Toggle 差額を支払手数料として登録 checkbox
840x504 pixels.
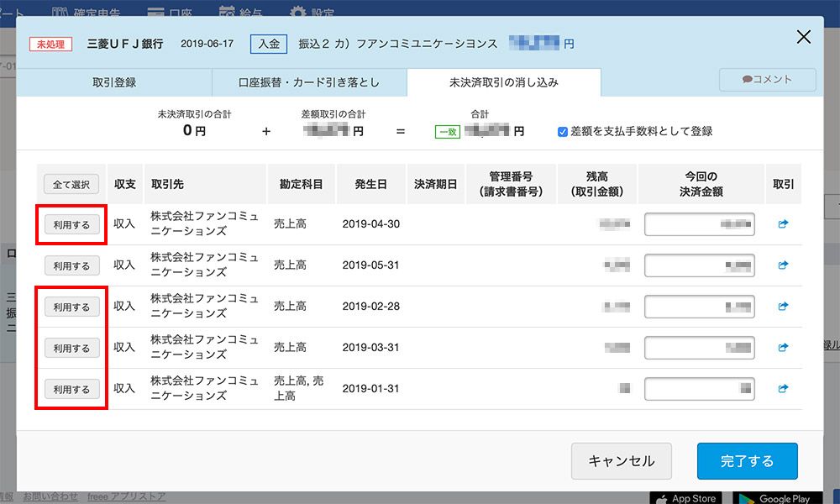point(563,132)
